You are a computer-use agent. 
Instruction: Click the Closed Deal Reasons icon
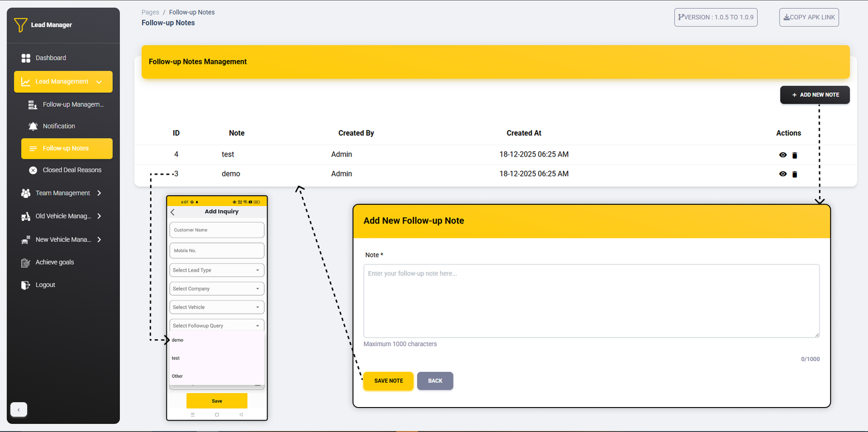coord(33,170)
